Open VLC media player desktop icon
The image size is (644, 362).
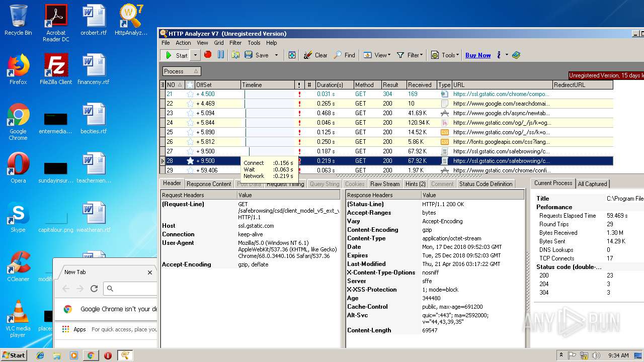(x=18, y=319)
